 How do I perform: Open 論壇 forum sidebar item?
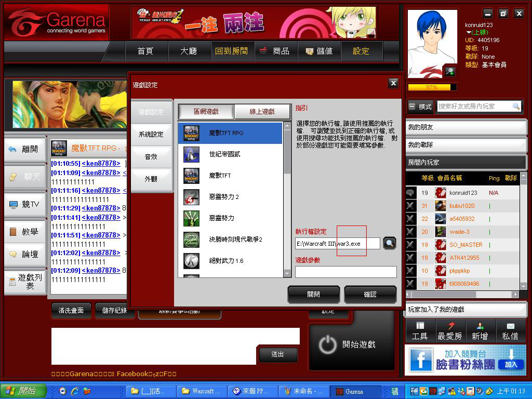(25, 254)
